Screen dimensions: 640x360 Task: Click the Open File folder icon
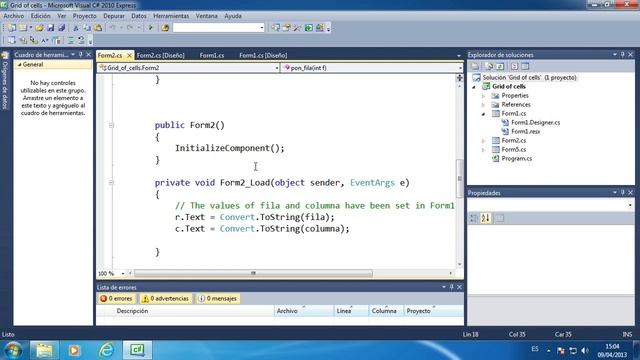pos(39,28)
